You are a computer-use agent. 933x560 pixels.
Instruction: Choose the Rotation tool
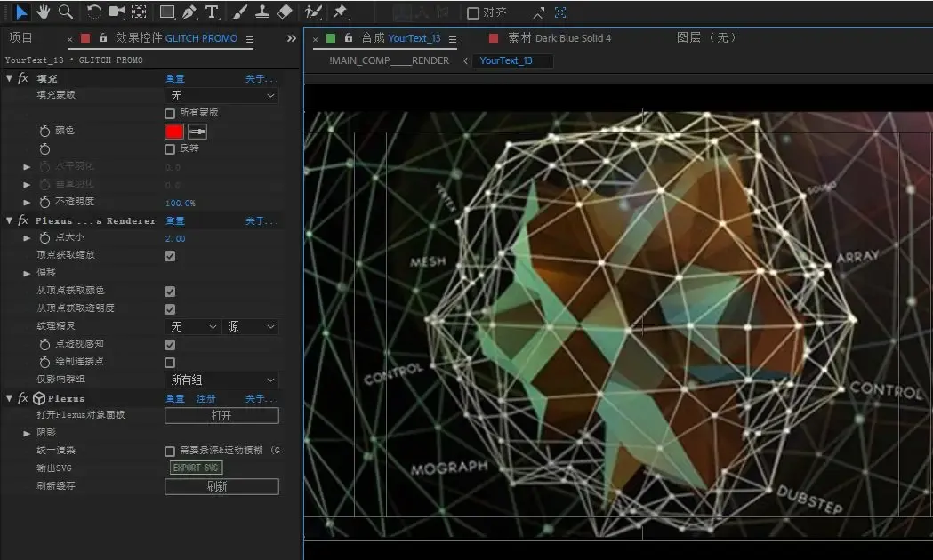pos(94,12)
